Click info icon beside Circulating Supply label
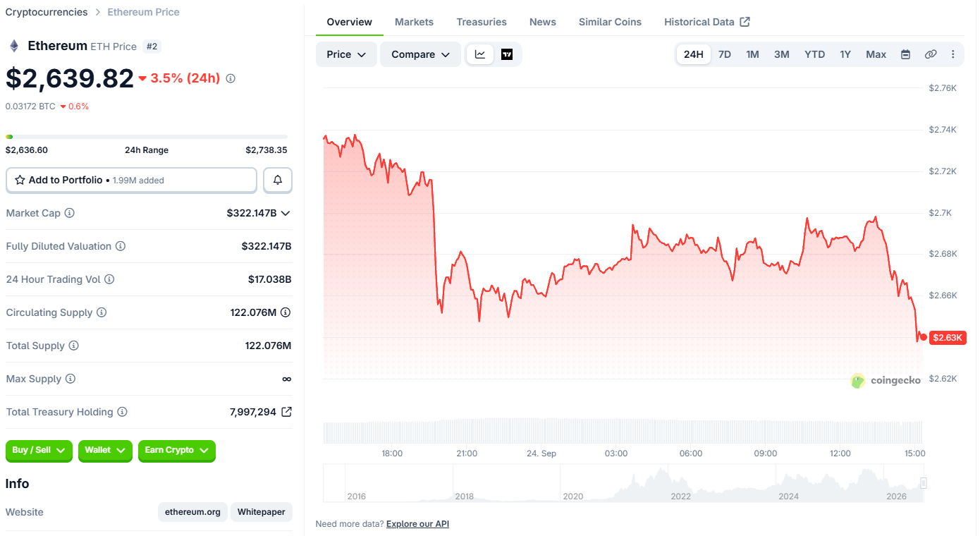980x536 pixels. 102,312
